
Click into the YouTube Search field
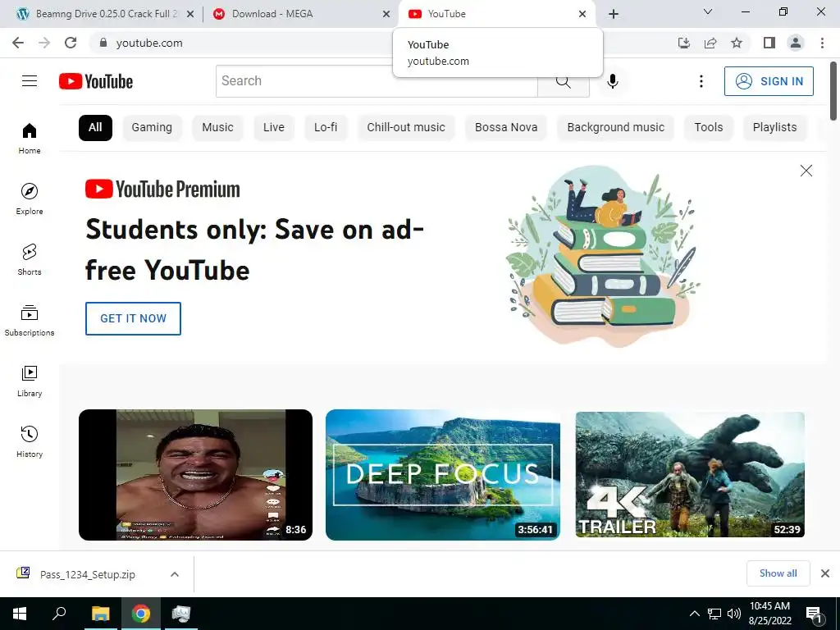377,81
